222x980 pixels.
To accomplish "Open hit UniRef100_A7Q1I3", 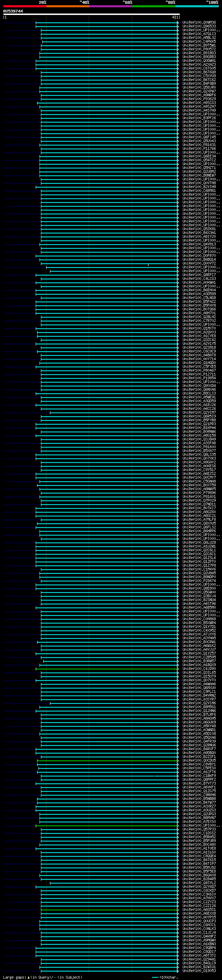I will (199, 34).
